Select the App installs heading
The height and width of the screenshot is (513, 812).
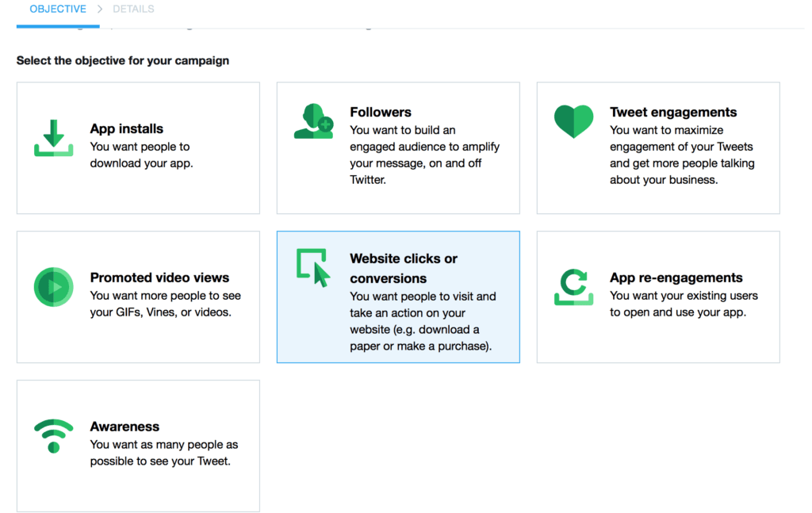coord(127,128)
